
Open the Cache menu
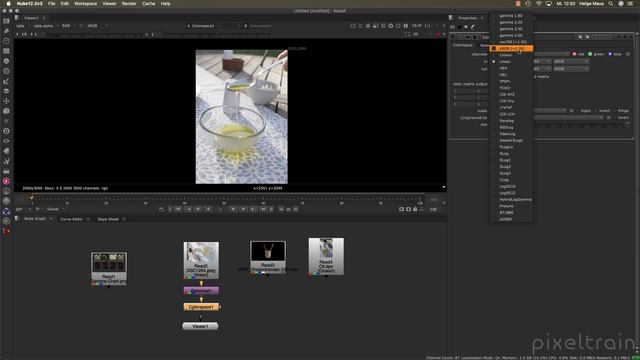(x=149, y=3)
